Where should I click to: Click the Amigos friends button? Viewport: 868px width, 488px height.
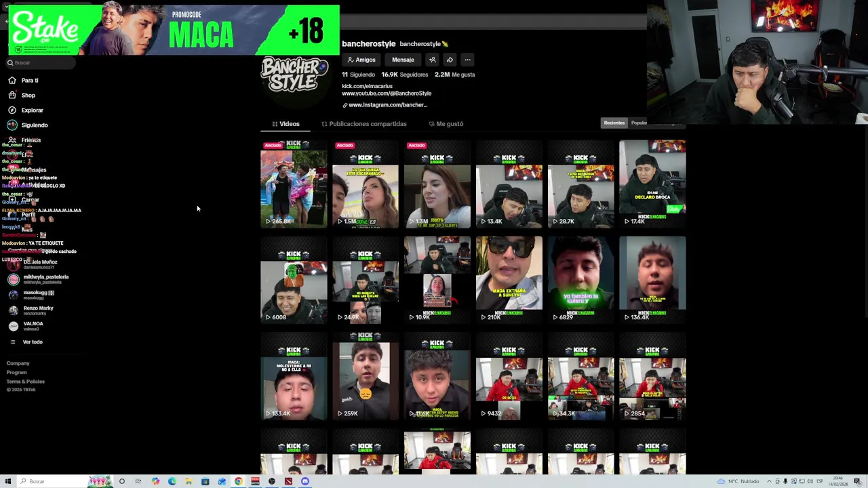(361, 60)
